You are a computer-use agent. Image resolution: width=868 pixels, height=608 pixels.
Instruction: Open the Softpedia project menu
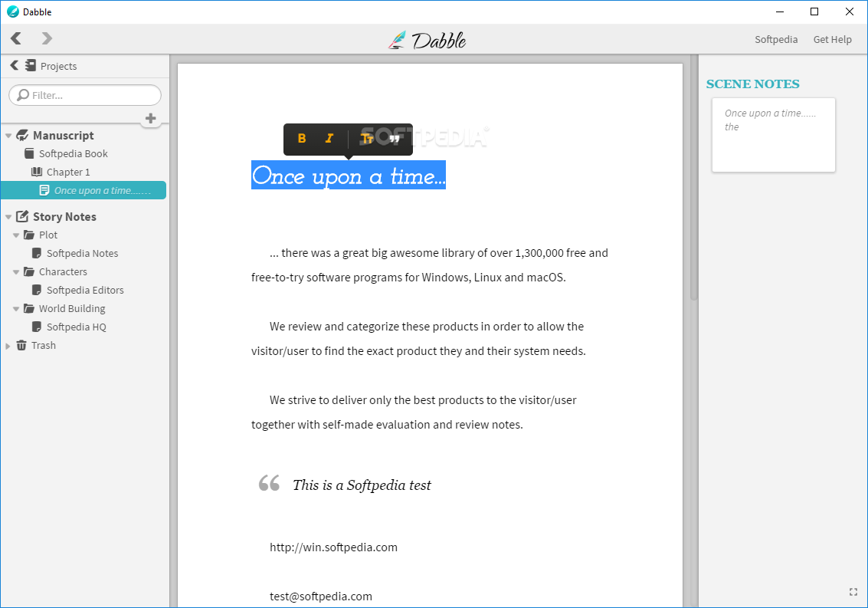(776, 39)
